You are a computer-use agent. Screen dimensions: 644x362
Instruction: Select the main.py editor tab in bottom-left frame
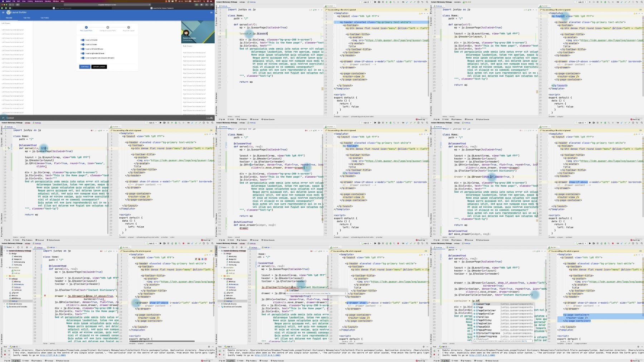(52, 247)
